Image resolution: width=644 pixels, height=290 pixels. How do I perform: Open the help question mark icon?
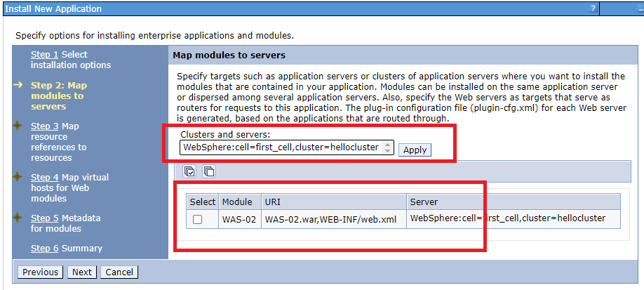(593, 8)
